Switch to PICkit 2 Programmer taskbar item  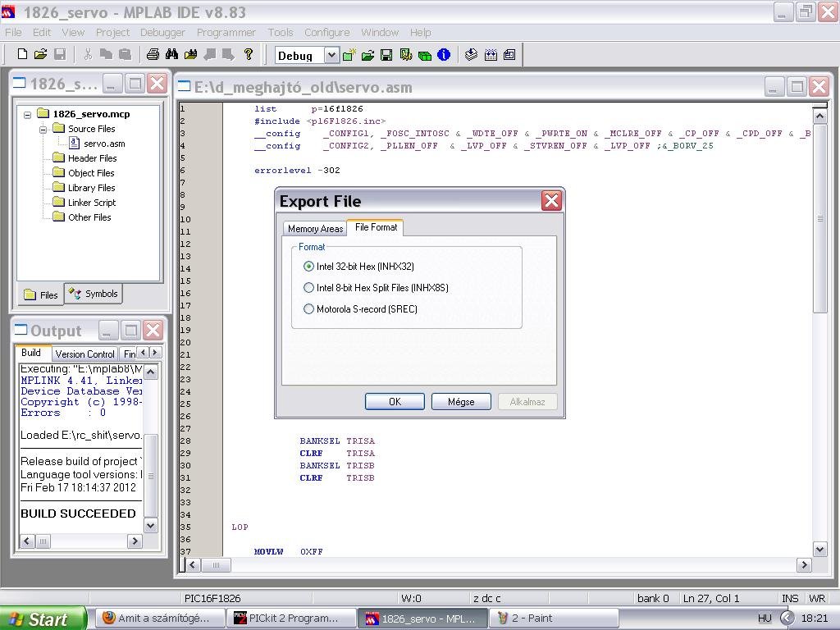coord(292,619)
